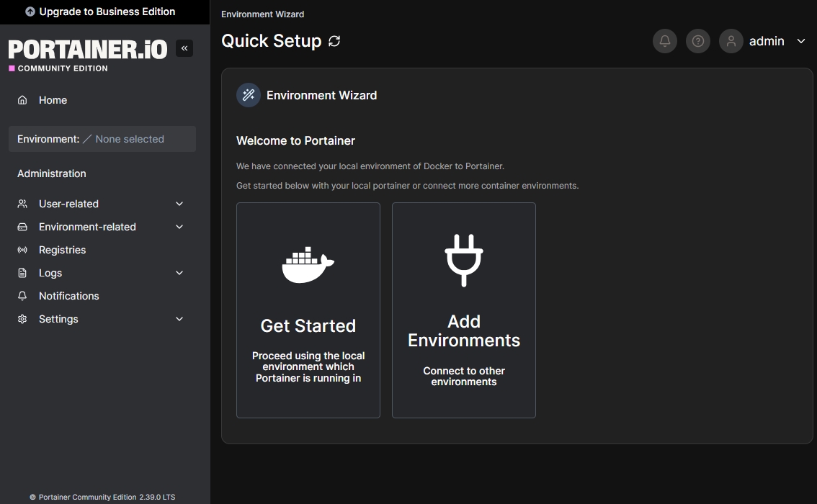817x504 pixels.
Task: Click the plug icon on Add Environments
Action: tap(463, 258)
